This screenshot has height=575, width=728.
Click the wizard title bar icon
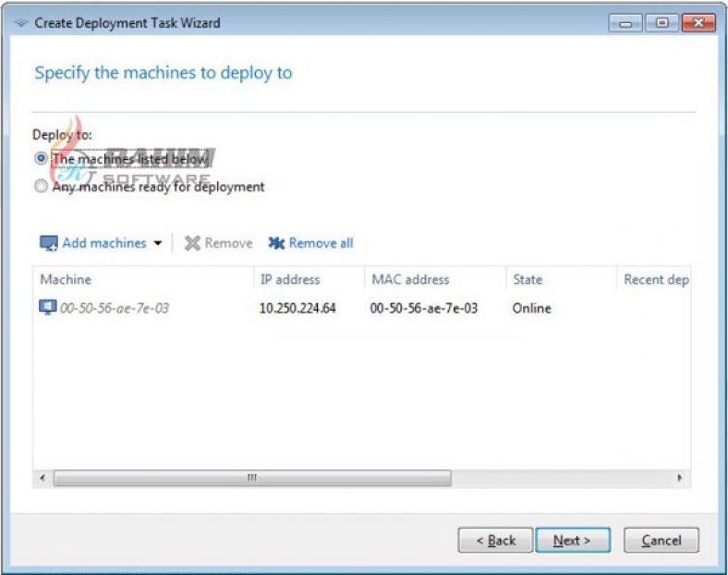pyautogui.click(x=20, y=23)
